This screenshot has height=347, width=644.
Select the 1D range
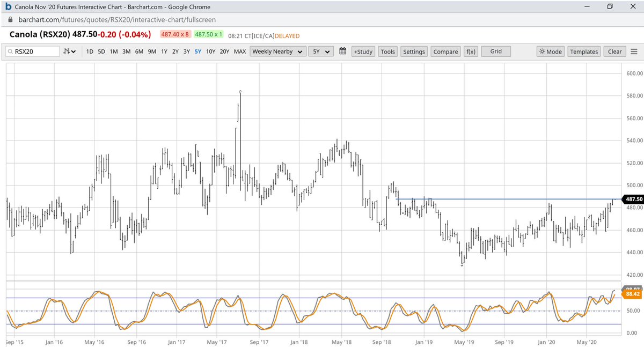(90, 51)
